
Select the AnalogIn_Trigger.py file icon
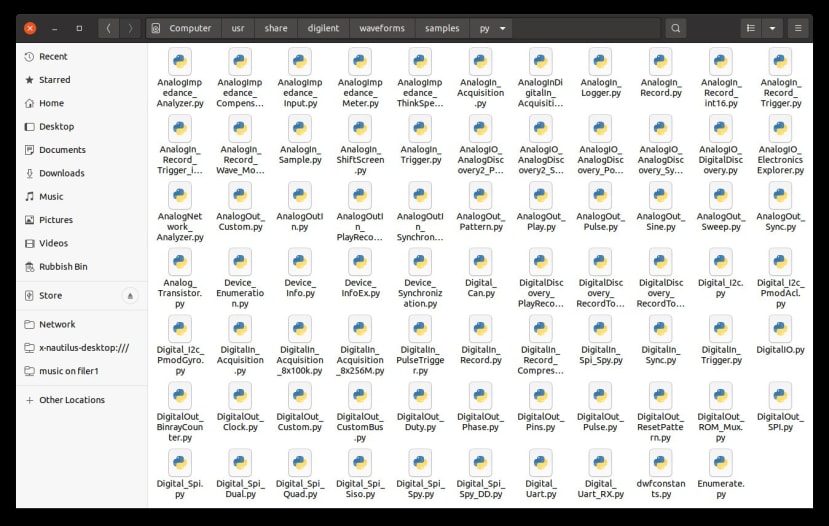coord(420,128)
